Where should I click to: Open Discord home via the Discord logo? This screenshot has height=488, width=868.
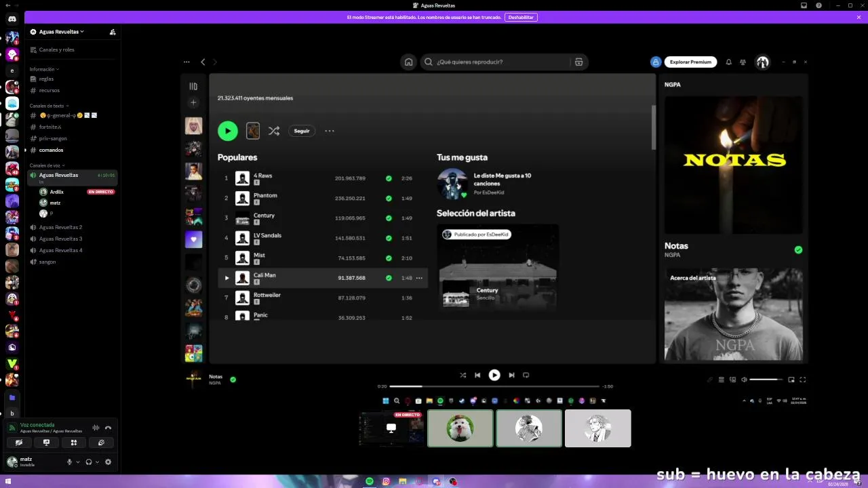(12, 20)
